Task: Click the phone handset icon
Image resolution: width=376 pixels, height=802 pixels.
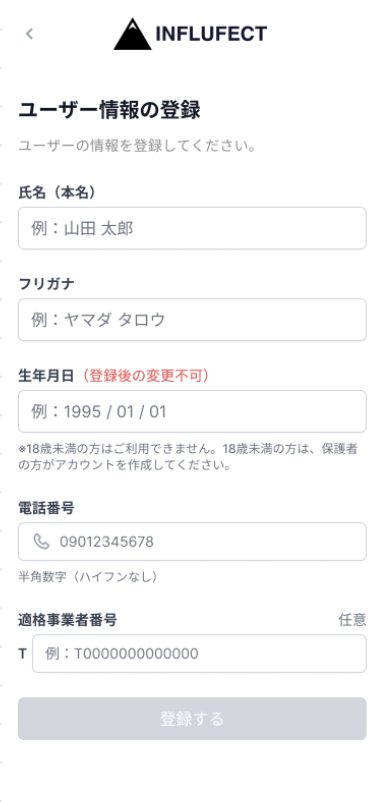Action: [x=41, y=541]
